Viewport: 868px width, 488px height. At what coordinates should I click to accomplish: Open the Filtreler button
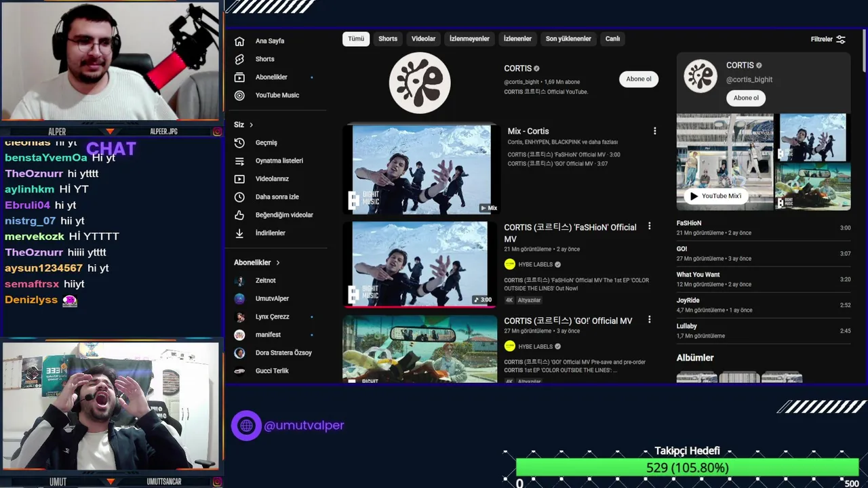pyautogui.click(x=828, y=39)
